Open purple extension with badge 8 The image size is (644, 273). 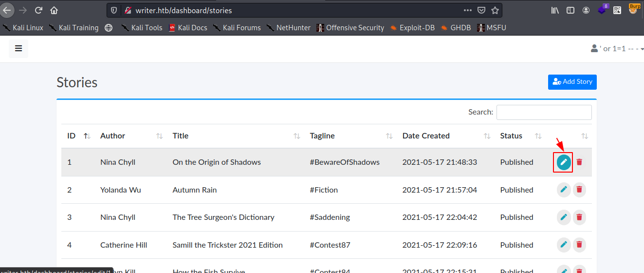(x=603, y=9)
